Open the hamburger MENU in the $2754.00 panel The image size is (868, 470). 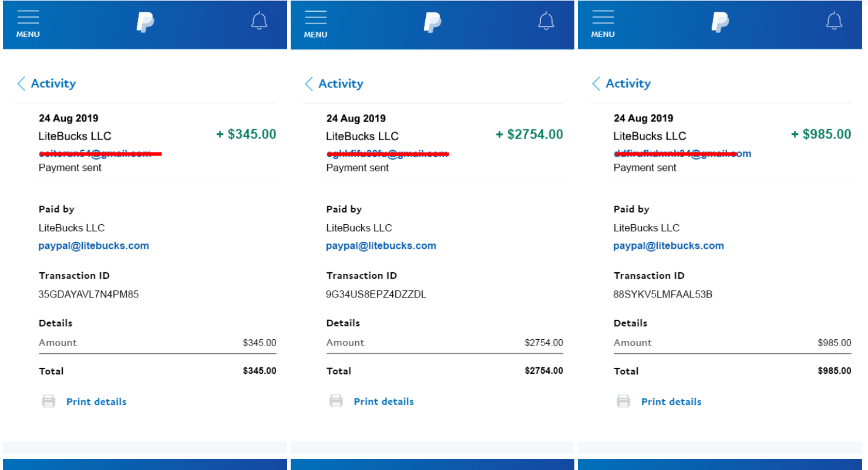[315, 24]
